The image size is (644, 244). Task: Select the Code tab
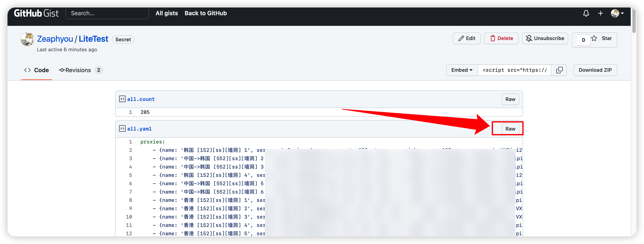(x=36, y=70)
